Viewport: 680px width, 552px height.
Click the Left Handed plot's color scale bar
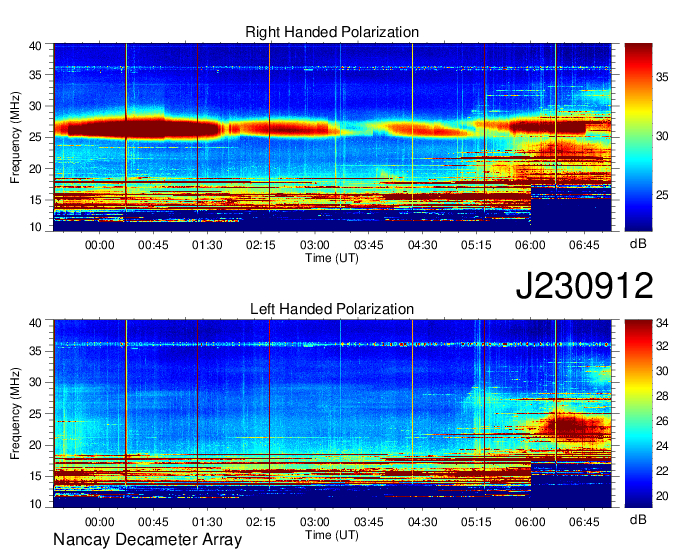[x=638, y=414]
